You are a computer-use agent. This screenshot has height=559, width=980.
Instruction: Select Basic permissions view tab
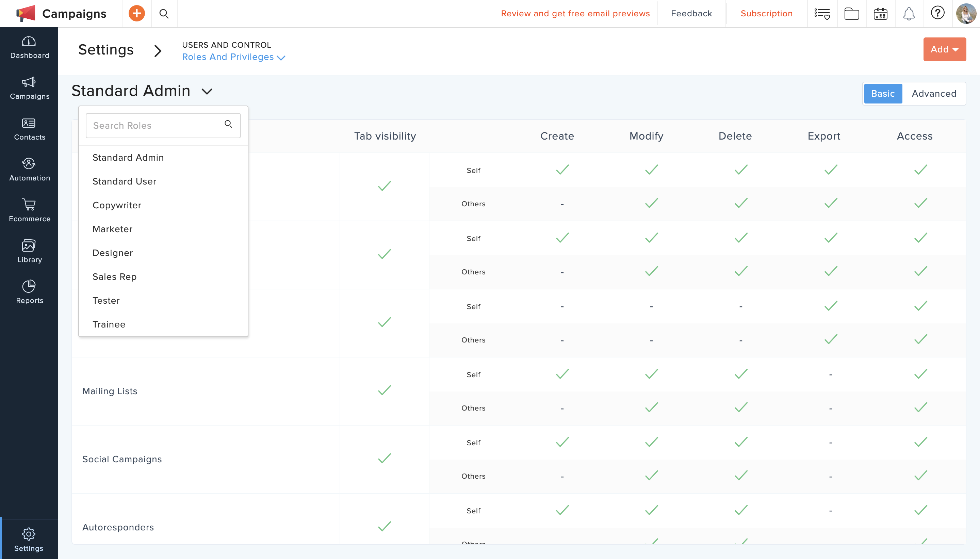click(x=882, y=94)
